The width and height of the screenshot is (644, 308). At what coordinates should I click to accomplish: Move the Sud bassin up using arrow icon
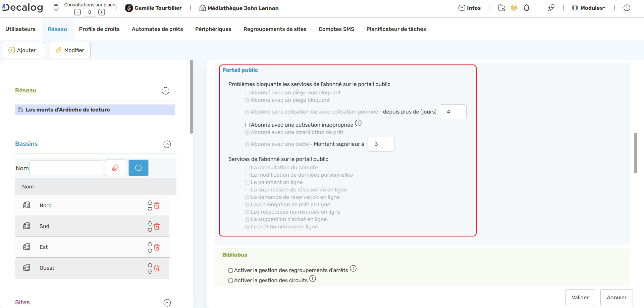[150, 223]
